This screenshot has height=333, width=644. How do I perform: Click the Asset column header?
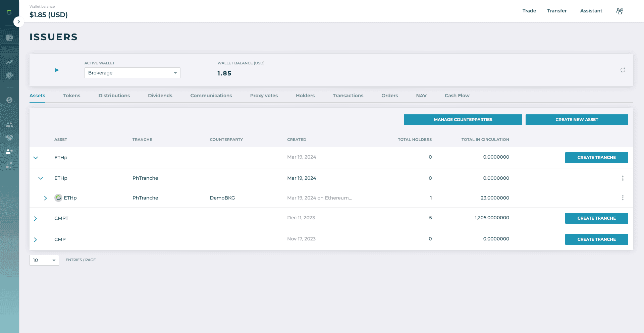[x=61, y=140]
